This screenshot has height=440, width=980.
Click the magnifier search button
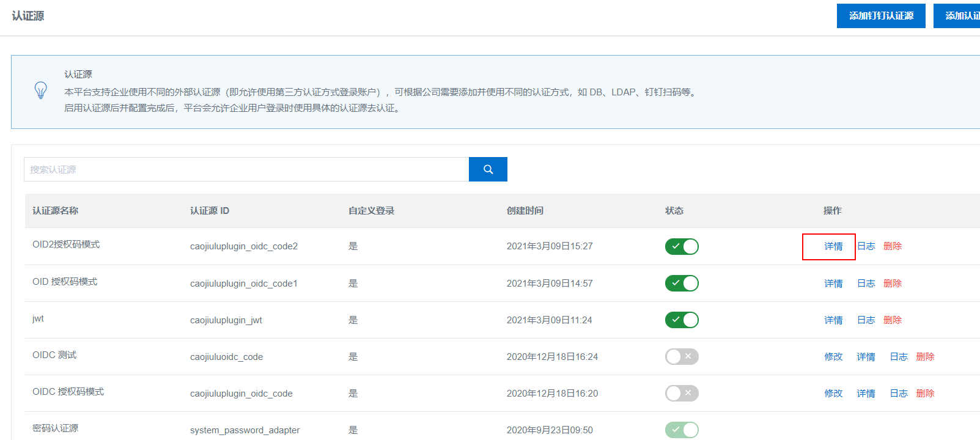488,169
